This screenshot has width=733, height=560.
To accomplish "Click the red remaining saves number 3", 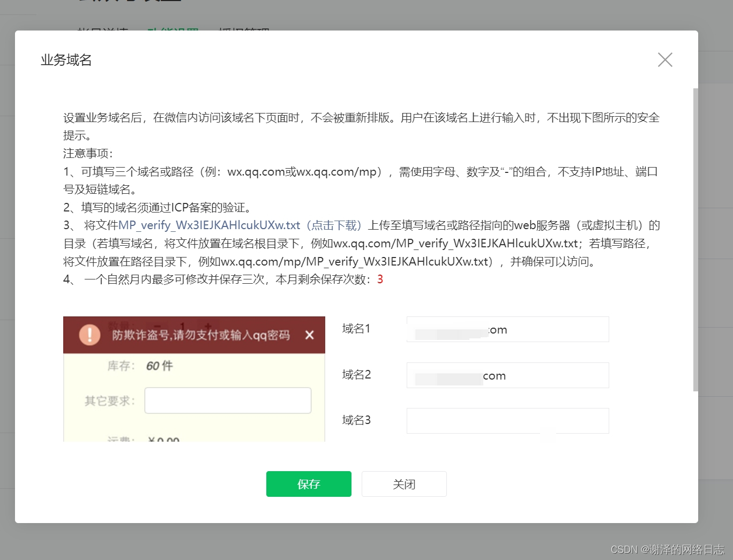I will point(380,279).
